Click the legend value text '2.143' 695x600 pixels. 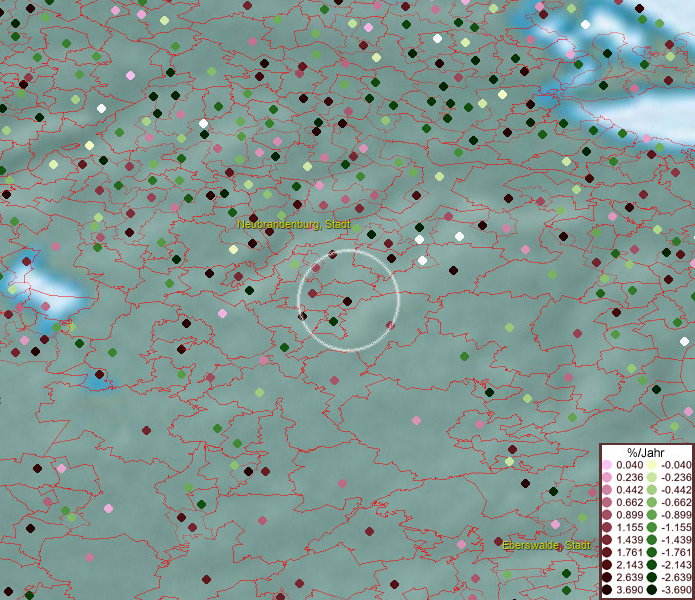[x=629, y=565]
